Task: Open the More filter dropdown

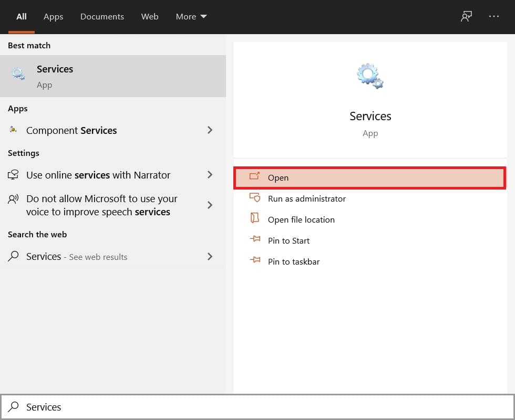Action: click(191, 17)
